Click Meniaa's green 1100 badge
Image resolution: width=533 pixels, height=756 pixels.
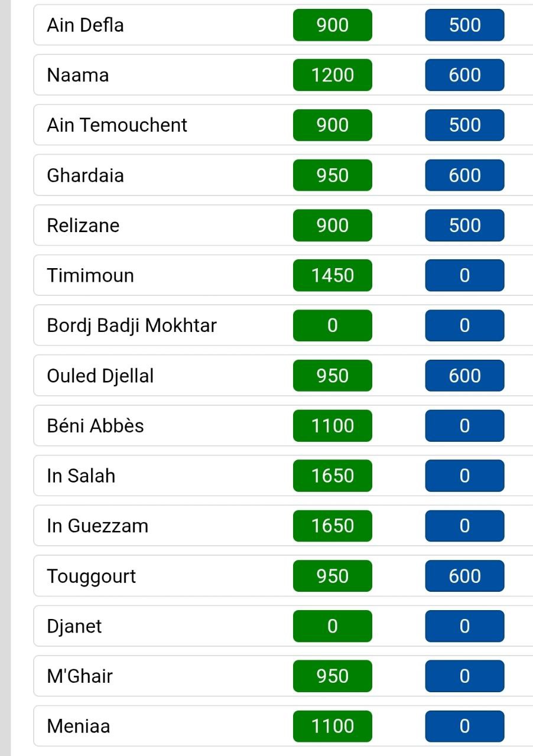333,726
